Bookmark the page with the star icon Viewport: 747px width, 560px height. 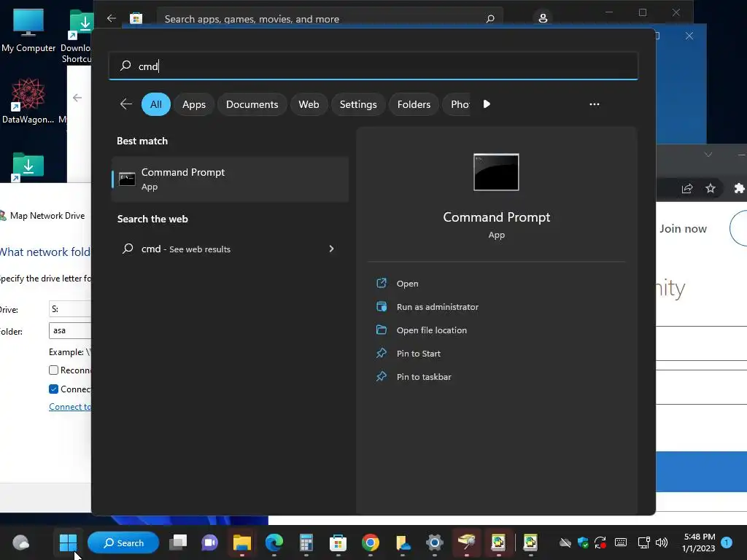tap(711, 189)
